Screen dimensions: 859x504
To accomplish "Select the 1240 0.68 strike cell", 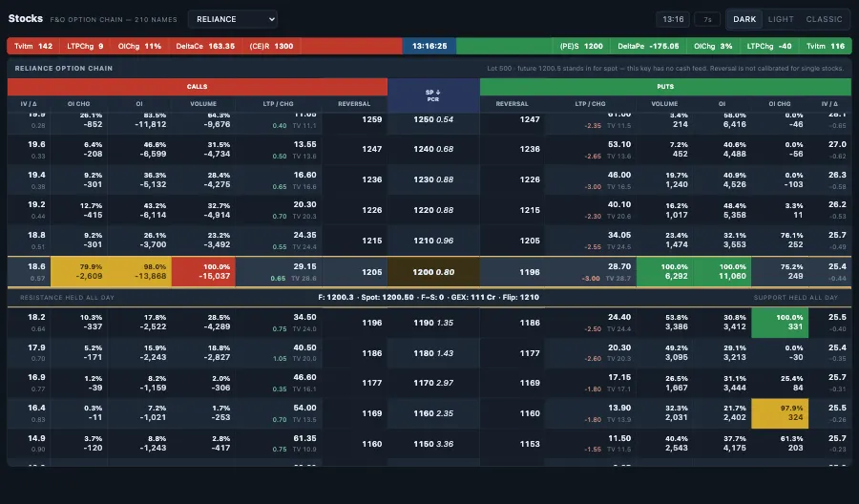I will coord(433,149).
